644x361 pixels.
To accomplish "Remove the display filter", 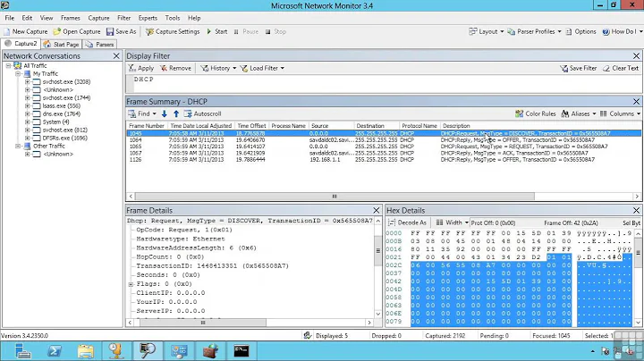I will coord(175,68).
